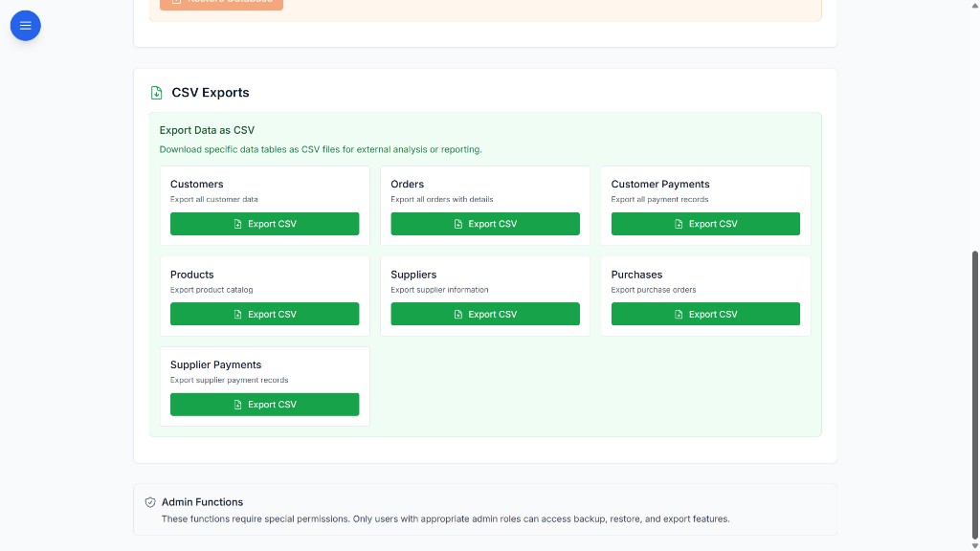
Task: Click the Customers card title
Action: coord(197,184)
